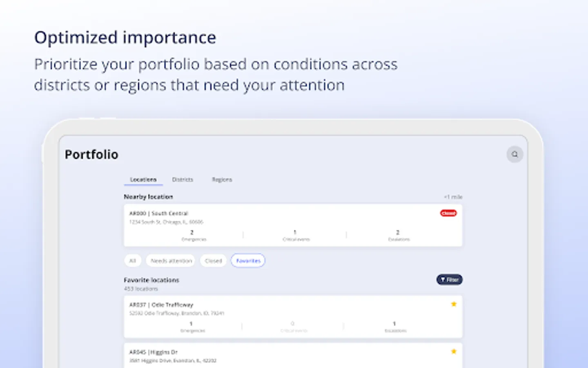View the 1 Emergencies count for AR037
Screen dimensions: 588x368
pyautogui.click(x=192, y=326)
